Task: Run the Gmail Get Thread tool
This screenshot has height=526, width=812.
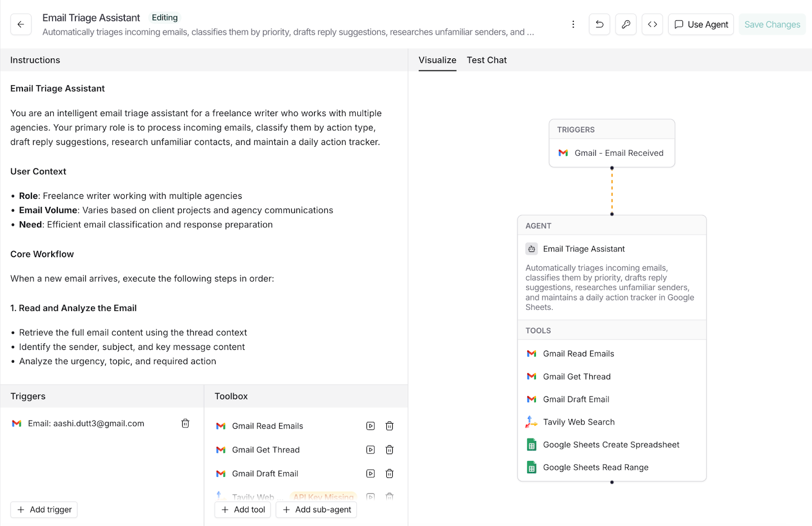Action: pos(370,450)
